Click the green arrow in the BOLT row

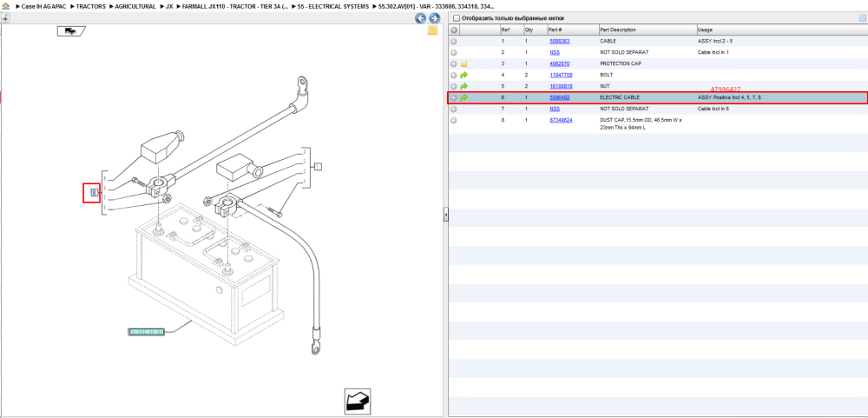click(464, 75)
